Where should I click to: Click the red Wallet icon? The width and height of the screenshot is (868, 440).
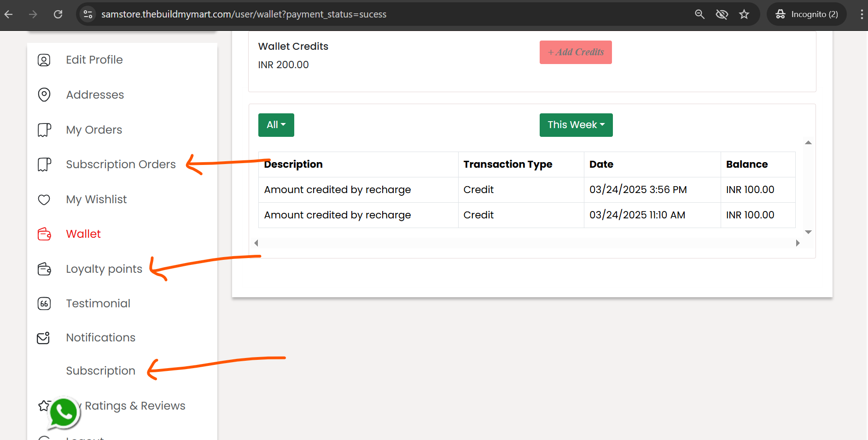(44, 234)
